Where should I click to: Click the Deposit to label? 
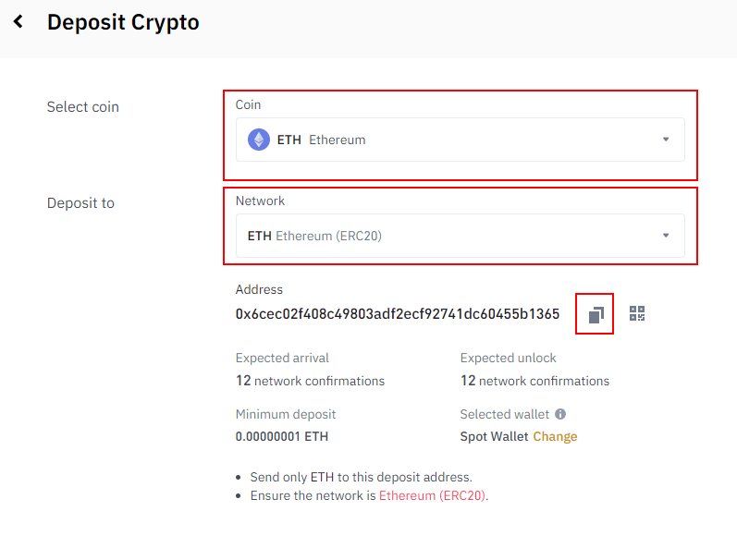80,203
